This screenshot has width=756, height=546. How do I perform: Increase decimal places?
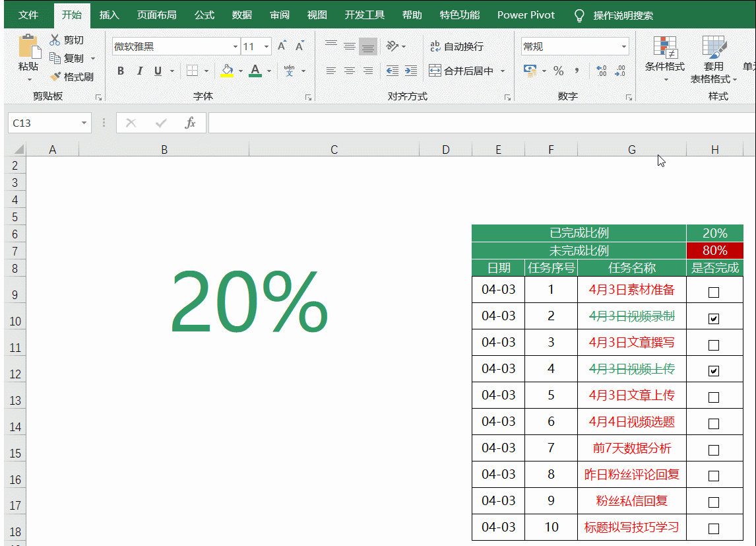[601, 71]
